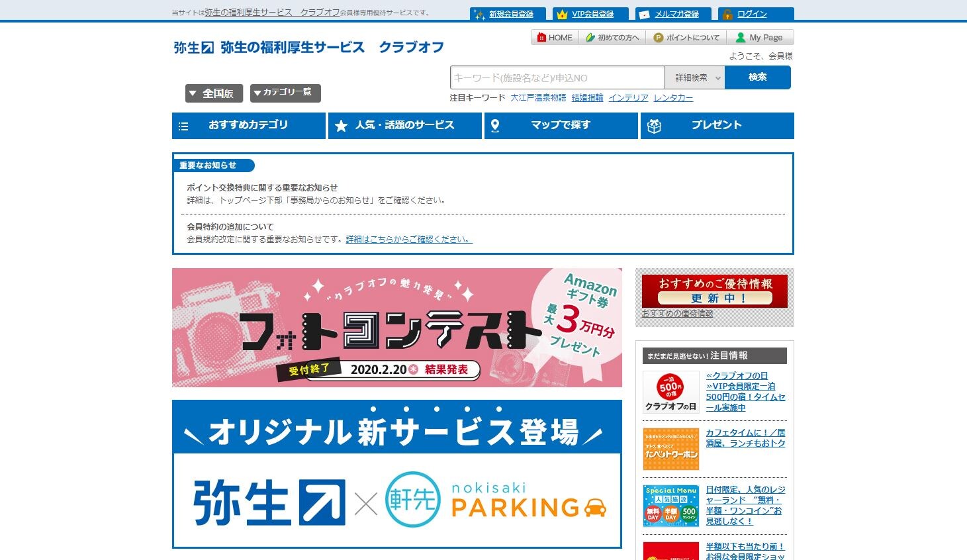Open 日付限定、人気のレジャーランド link
967x560 pixels.
point(746,505)
